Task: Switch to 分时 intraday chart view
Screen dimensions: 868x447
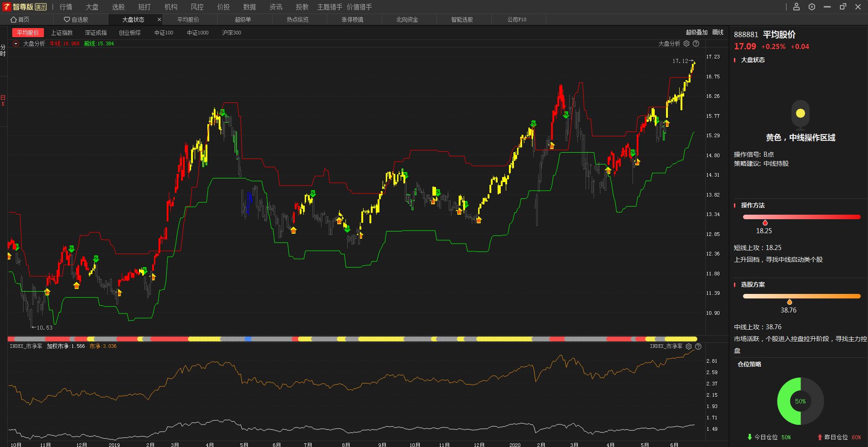Action: 3,50
